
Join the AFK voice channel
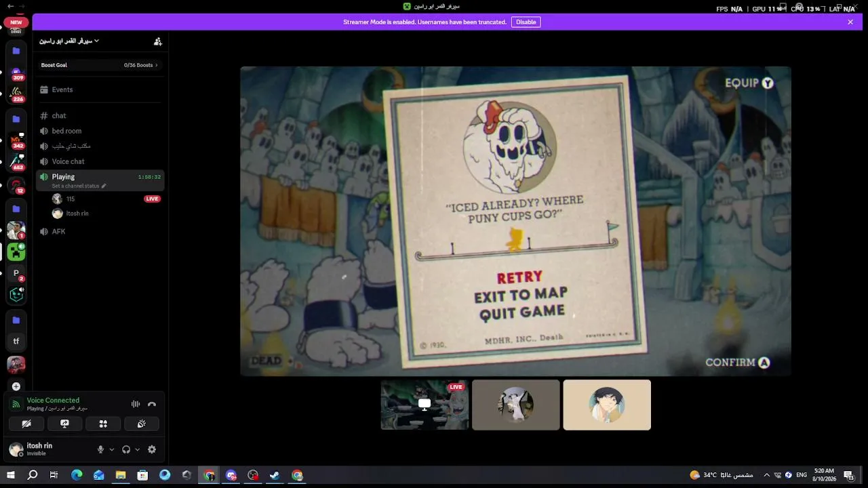[99, 232]
